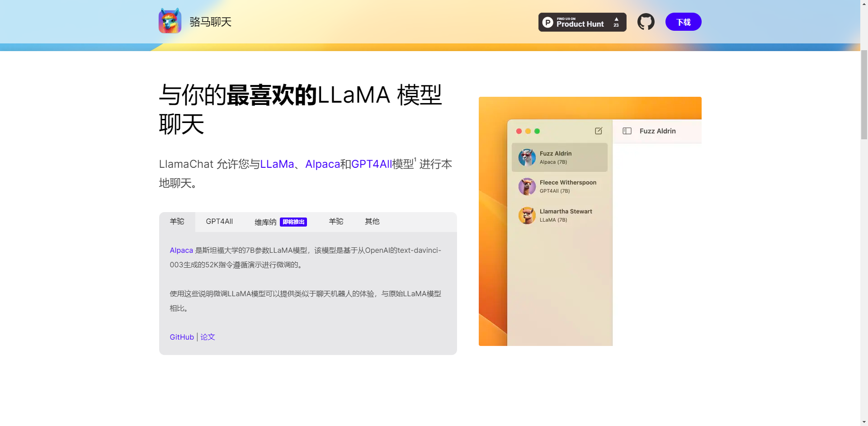Viewport: 868px width, 426px height.
Task: Click the vertical scrollbar thumb
Action: coord(864,94)
